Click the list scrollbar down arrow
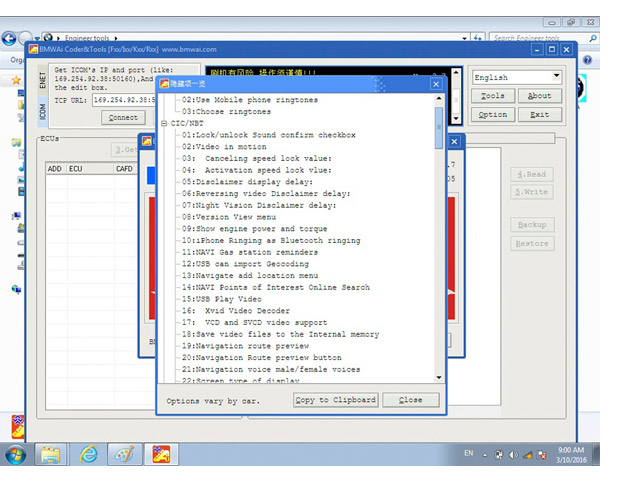This screenshot has width=626, height=483. (439, 376)
